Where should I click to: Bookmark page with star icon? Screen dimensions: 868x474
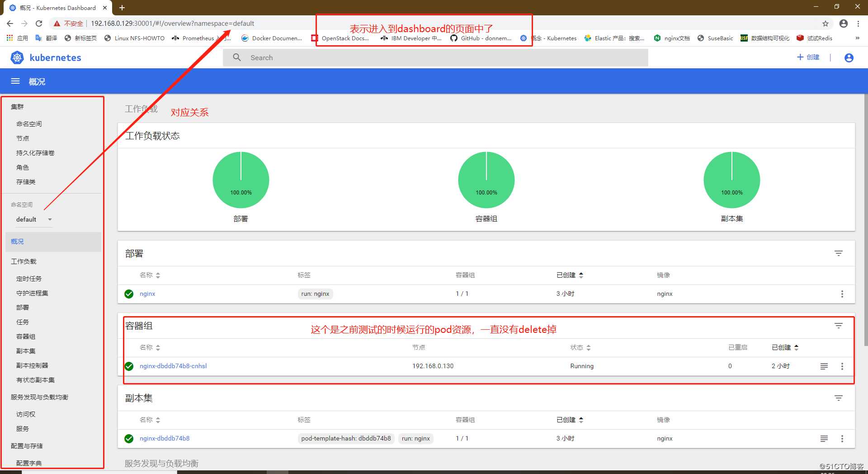[826, 24]
